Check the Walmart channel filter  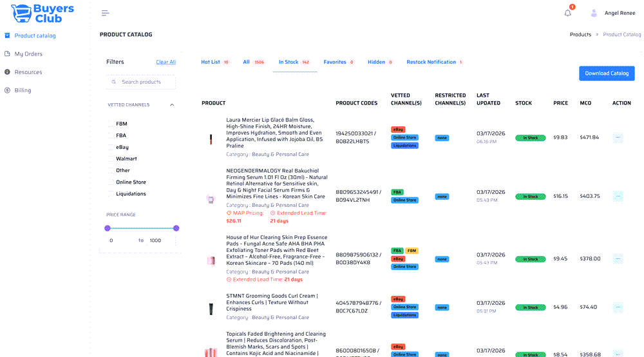pos(110,159)
